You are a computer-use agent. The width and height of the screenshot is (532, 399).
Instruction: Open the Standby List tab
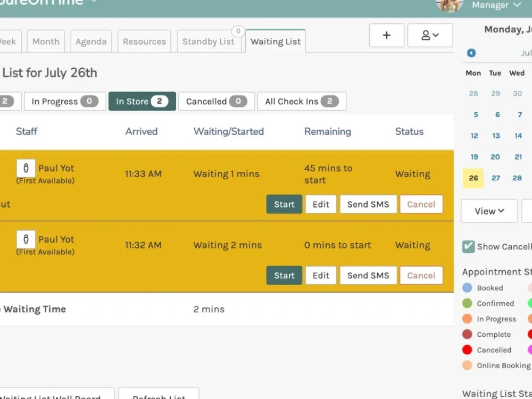click(x=209, y=41)
